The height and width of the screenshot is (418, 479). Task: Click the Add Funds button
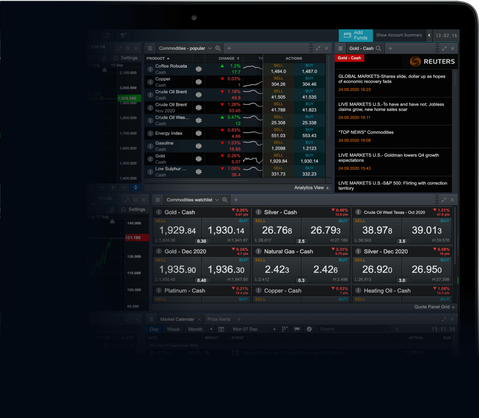(x=356, y=35)
